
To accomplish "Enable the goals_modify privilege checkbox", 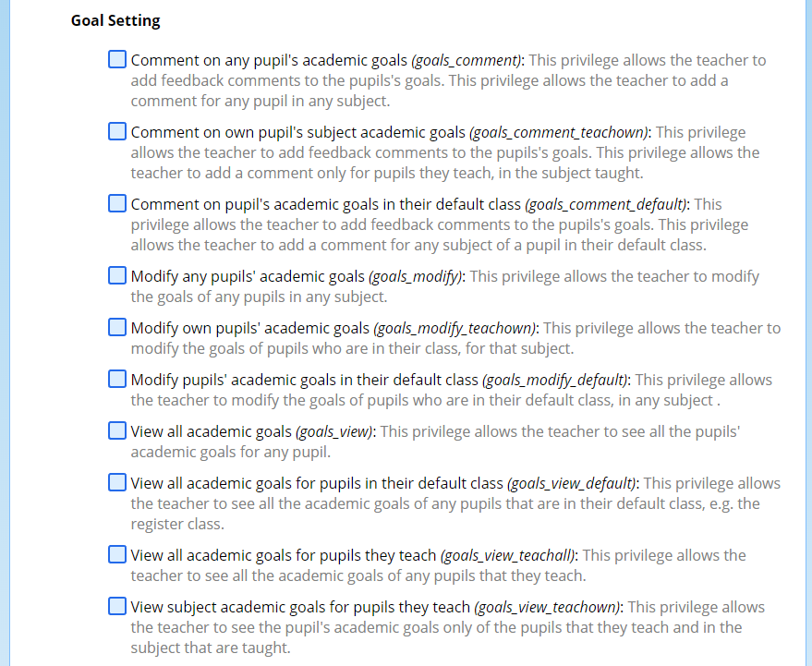I will click(x=117, y=275).
